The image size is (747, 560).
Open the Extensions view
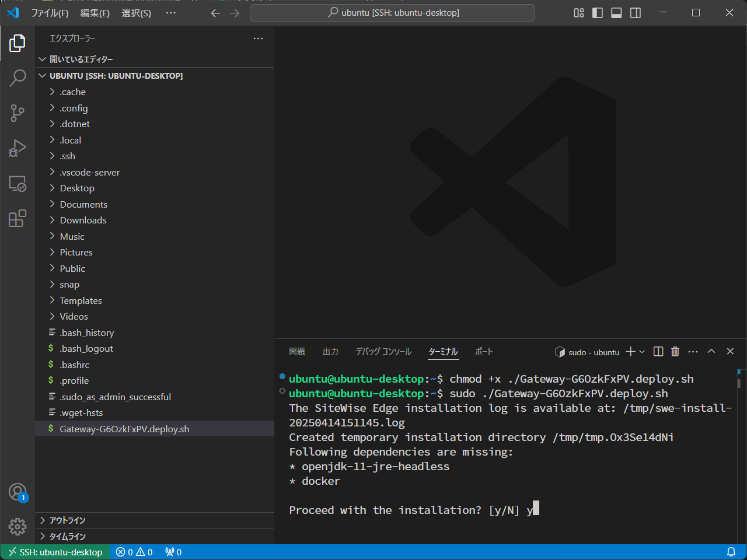tap(18, 218)
